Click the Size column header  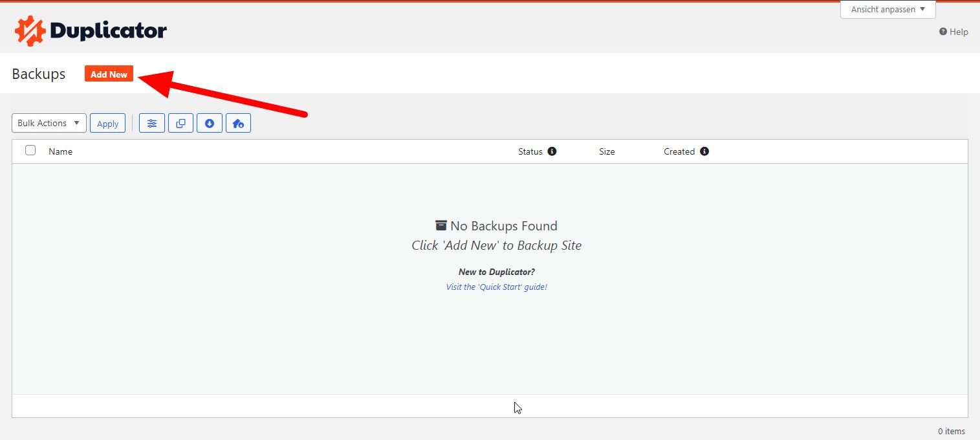[x=607, y=151]
